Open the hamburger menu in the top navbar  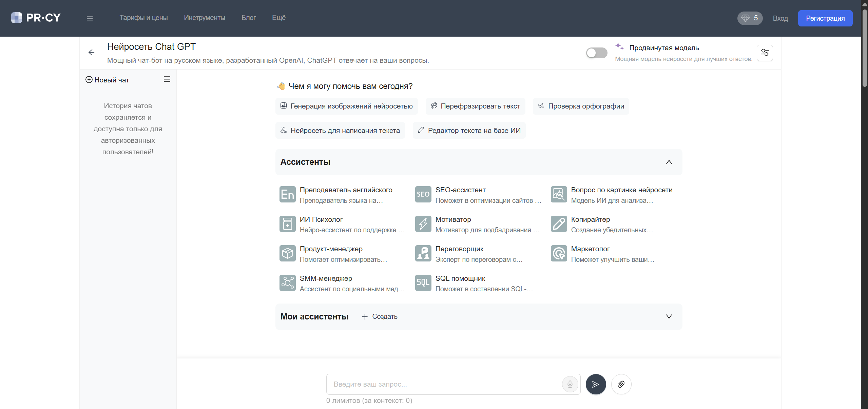coord(90,18)
